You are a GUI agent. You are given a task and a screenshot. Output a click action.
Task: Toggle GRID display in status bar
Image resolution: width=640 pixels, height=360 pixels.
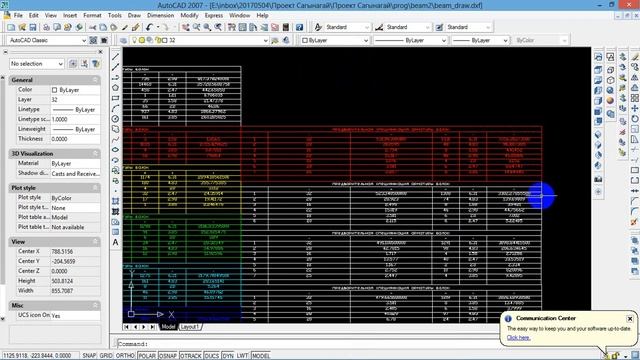coord(106,356)
